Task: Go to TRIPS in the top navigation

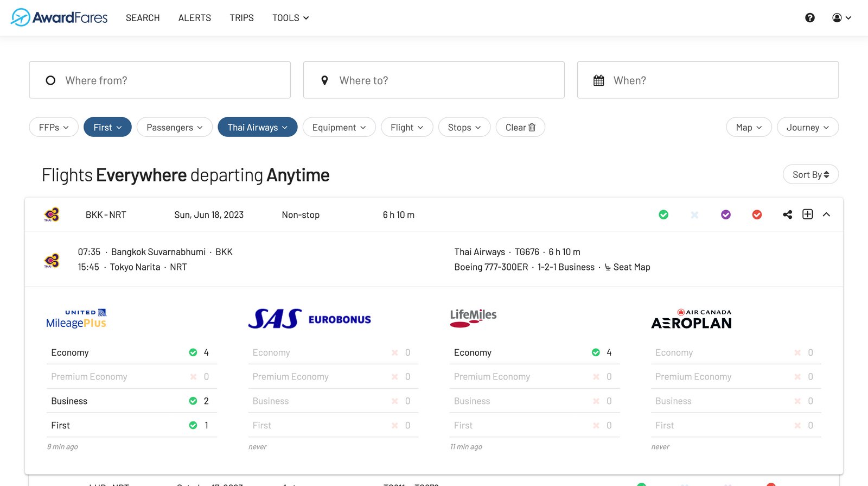Action: point(241,18)
